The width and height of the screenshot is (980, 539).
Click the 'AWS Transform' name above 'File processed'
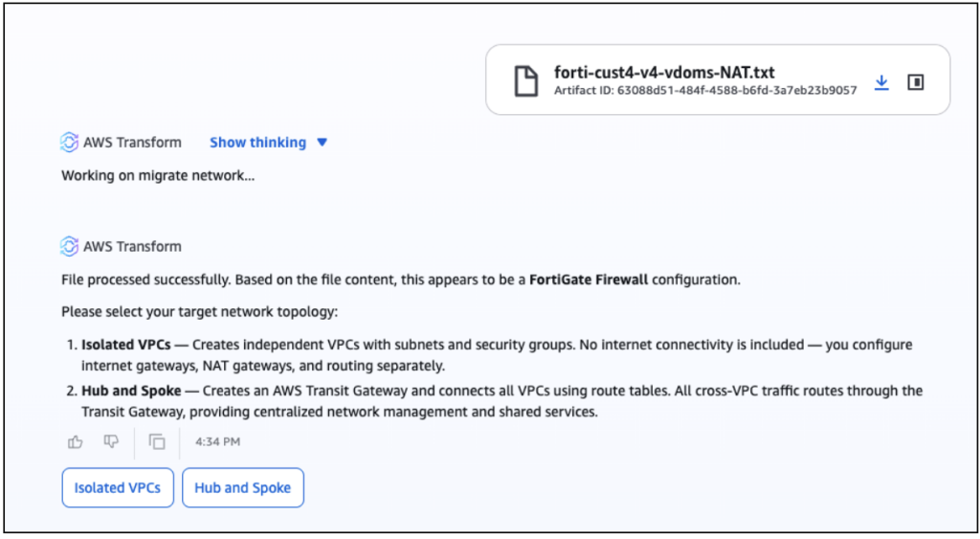[132, 246]
